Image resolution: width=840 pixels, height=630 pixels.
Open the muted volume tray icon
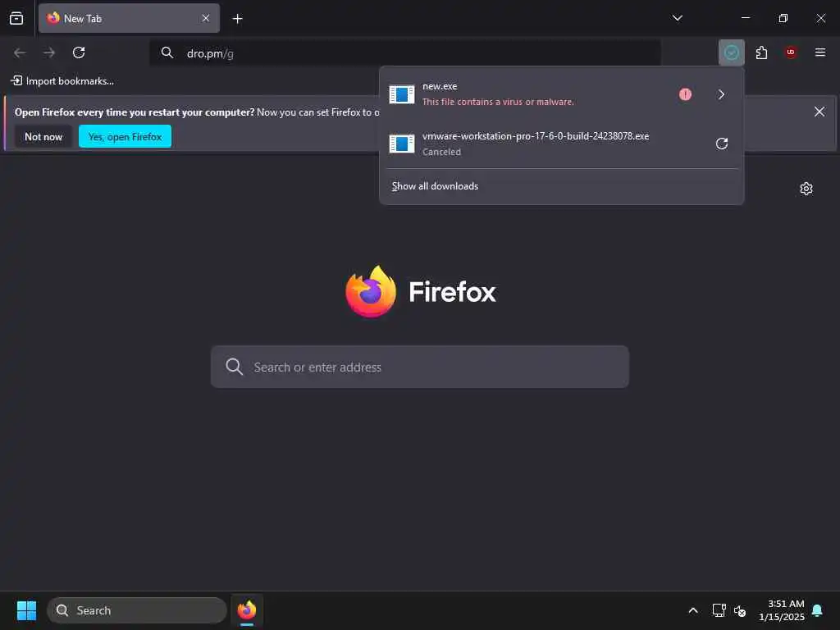coord(741,610)
